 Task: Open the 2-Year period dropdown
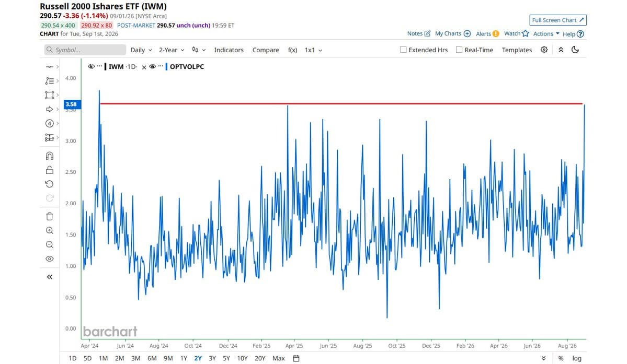click(x=172, y=50)
